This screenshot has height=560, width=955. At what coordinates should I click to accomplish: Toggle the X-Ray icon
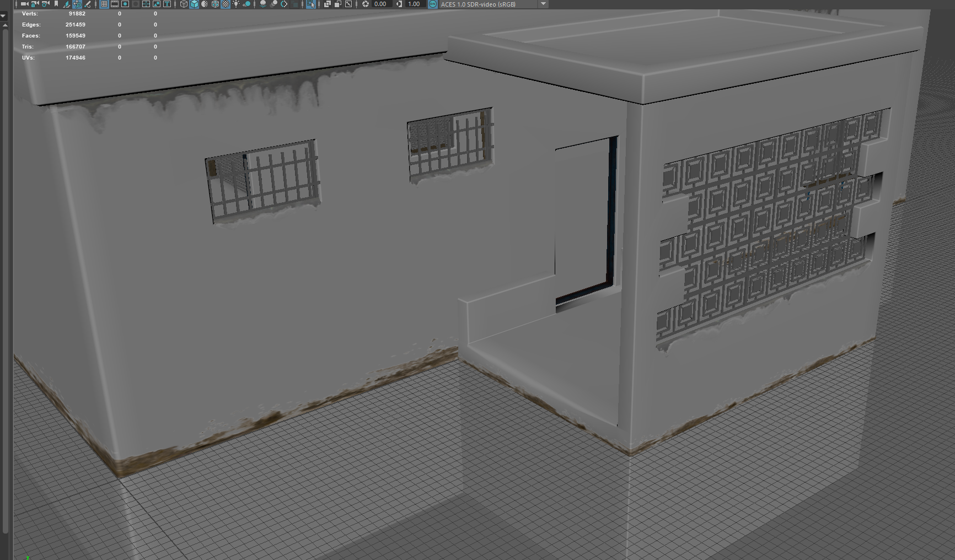click(327, 4)
